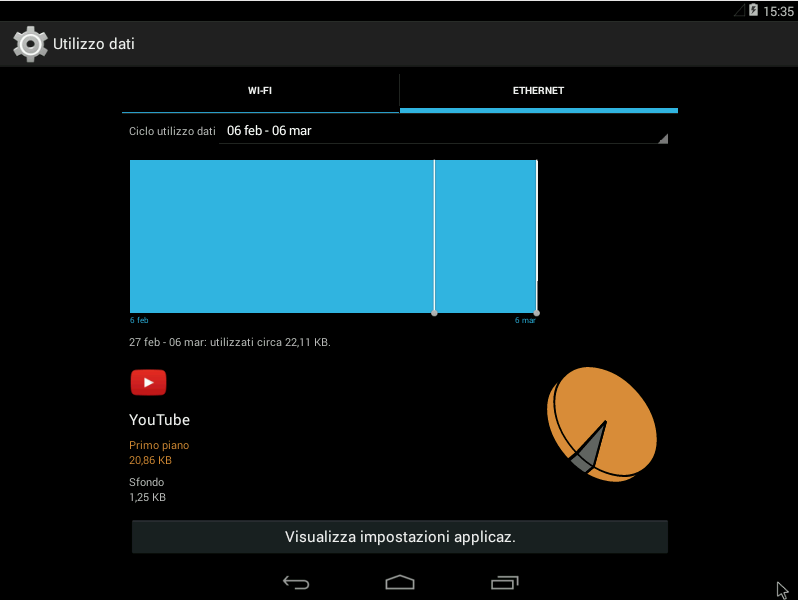Click the '27 feb - 06 mar' usage summary text

[230, 342]
